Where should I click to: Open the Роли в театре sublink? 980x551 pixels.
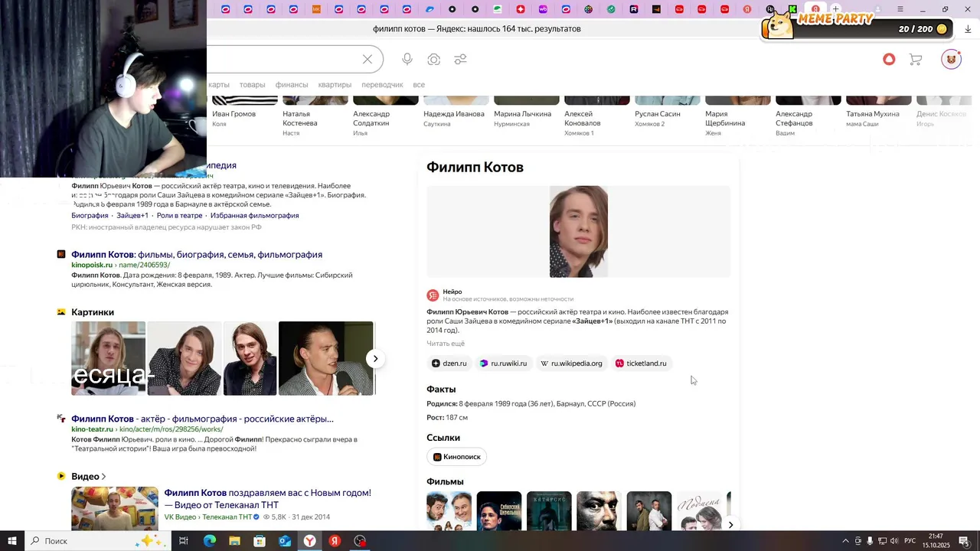click(179, 216)
